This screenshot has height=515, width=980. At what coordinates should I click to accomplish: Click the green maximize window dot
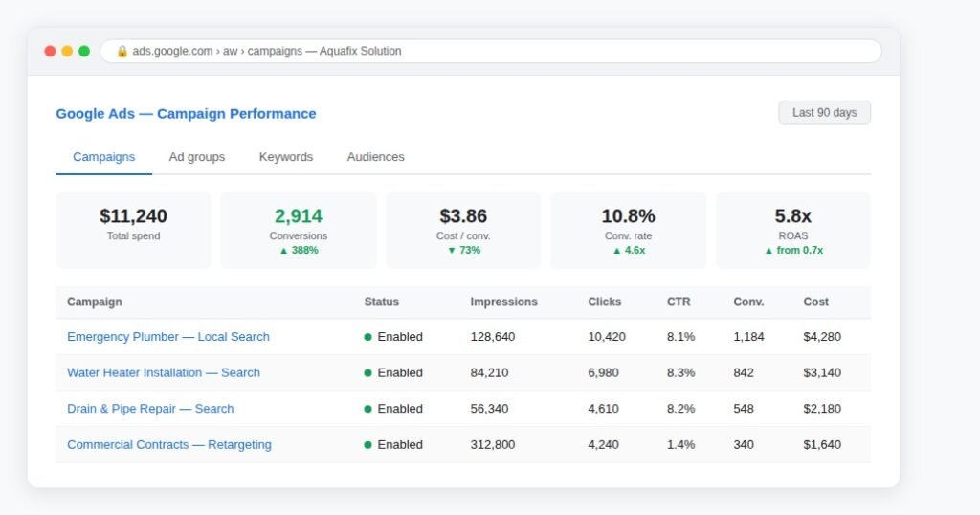click(x=84, y=52)
